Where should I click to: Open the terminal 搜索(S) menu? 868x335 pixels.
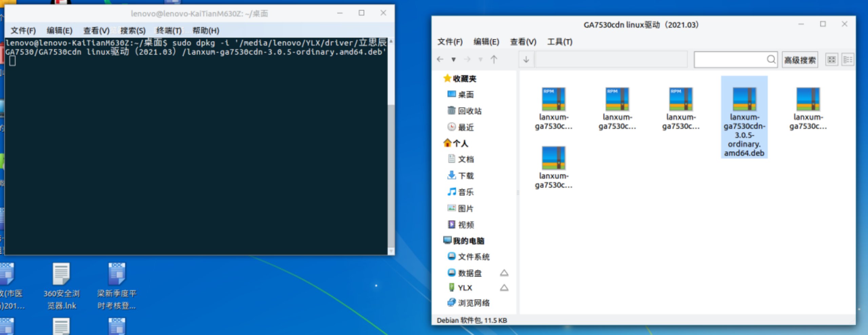(133, 31)
